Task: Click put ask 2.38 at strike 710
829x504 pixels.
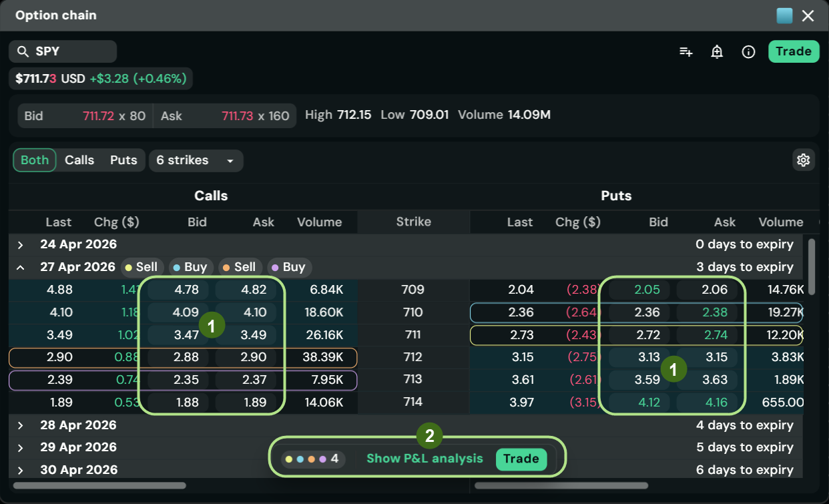Action: (707, 312)
